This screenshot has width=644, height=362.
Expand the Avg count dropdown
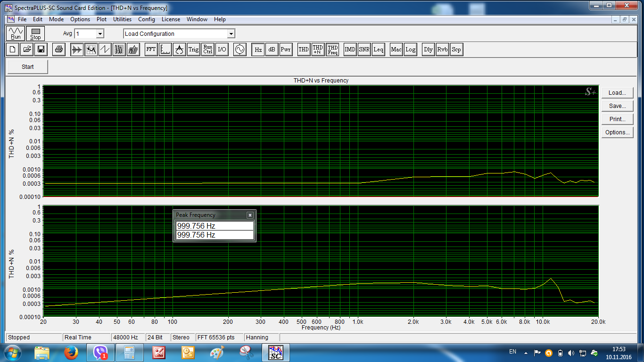click(100, 34)
